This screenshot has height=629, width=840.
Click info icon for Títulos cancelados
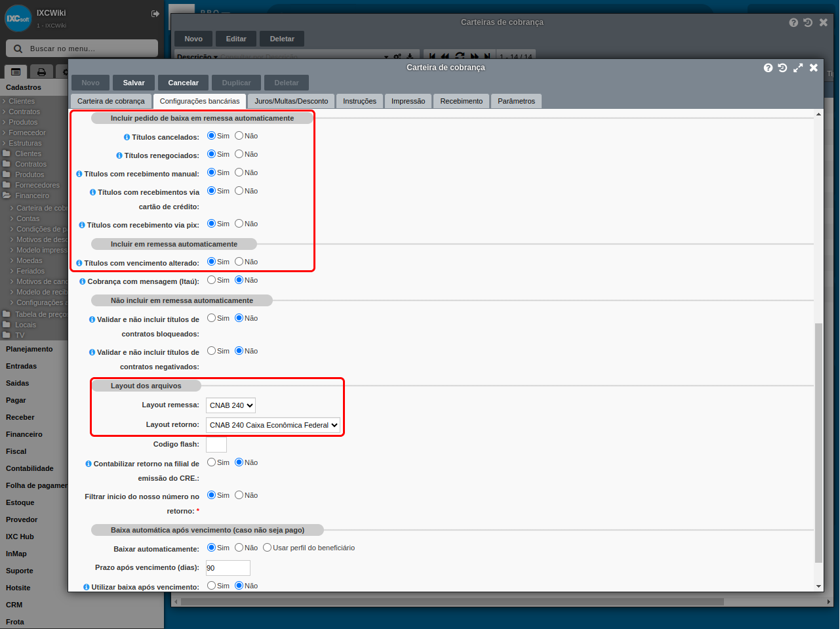pos(127,137)
